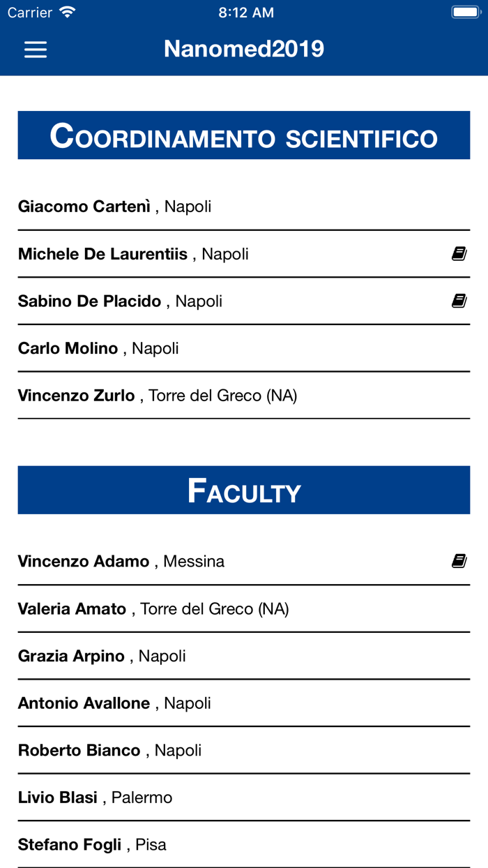The height and width of the screenshot is (868, 488).
Task: Tap book icon beside Sabino De Placido
Action: pos(459,301)
